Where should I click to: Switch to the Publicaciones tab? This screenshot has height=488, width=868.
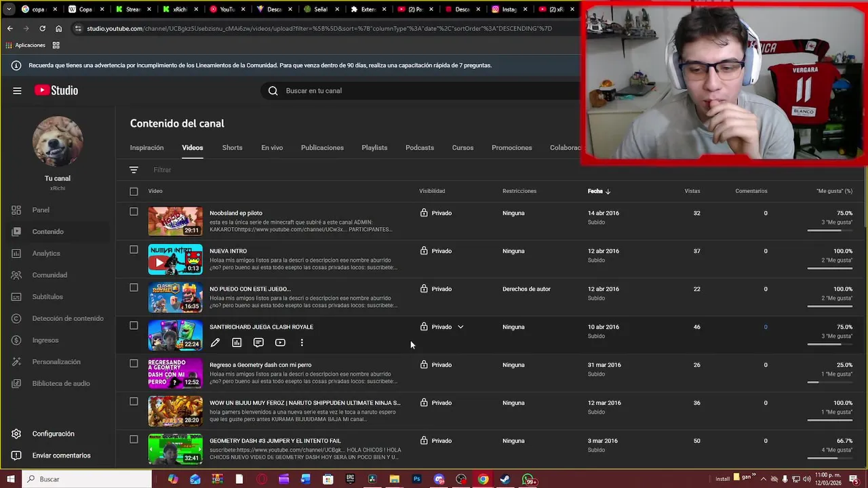pyautogui.click(x=322, y=148)
